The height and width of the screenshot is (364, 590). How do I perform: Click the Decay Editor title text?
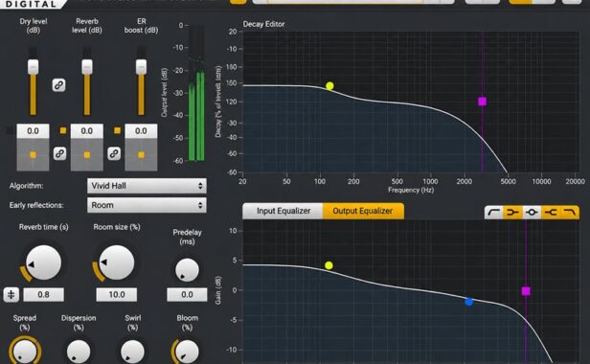(x=263, y=24)
